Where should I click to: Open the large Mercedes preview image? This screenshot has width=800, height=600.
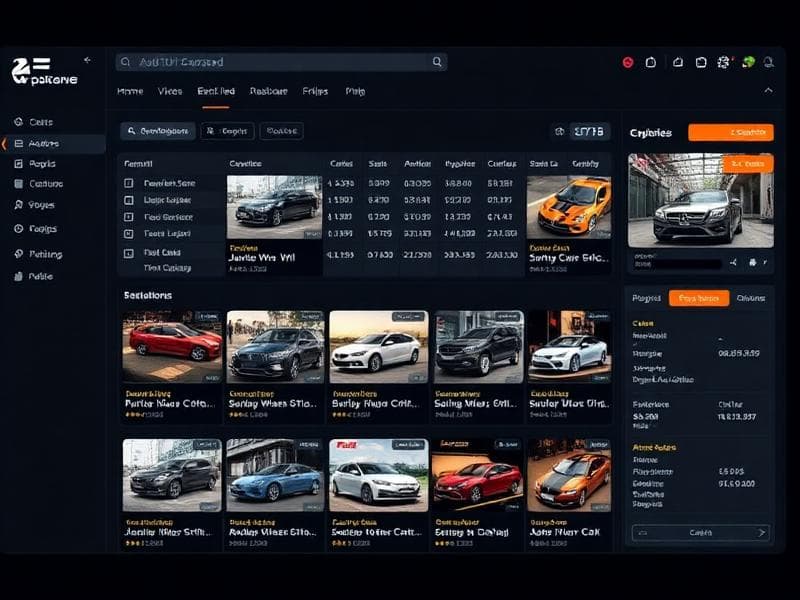click(x=701, y=201)
